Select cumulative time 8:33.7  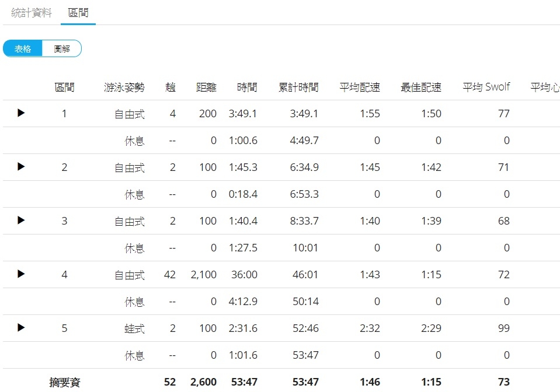[304, 221]
